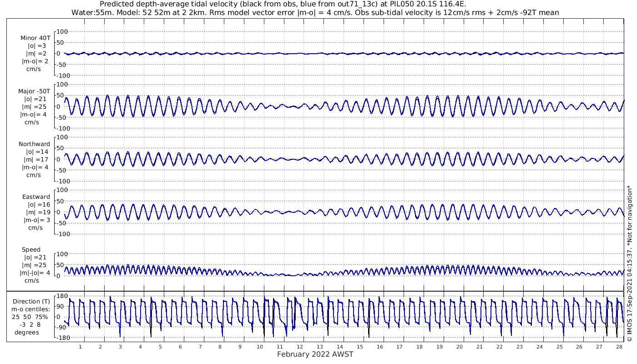The height and width of the screenshot is (364, 637).
Task: Click day "1" on the date axis
Action: tap(80, 347)
